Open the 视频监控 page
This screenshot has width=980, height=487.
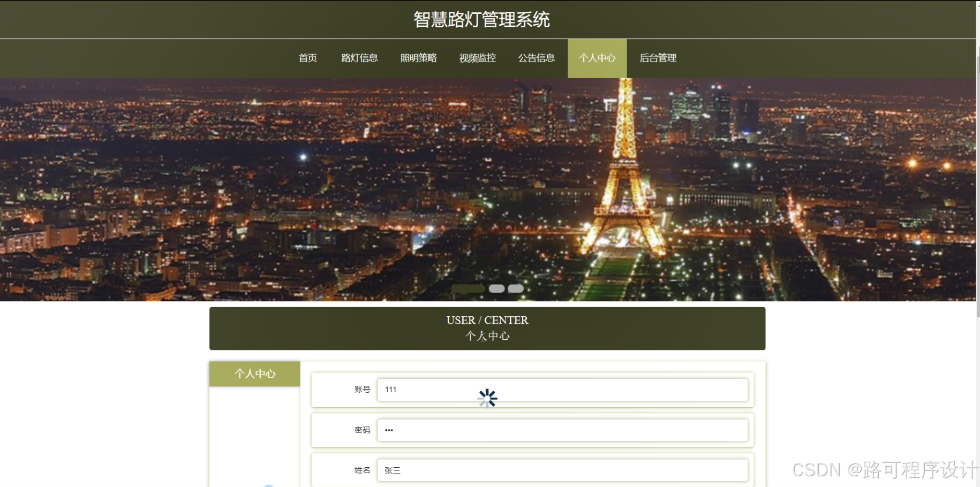click(477, 58)
